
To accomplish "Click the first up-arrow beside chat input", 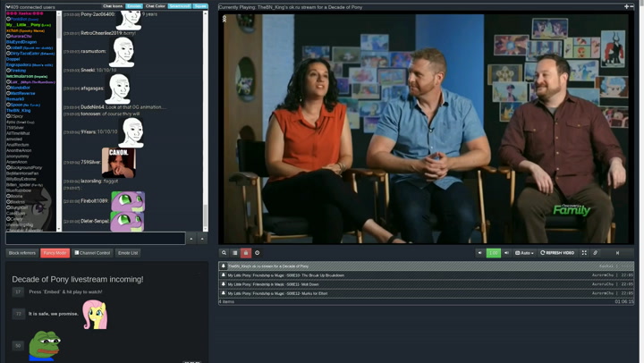I will (191, 239).
